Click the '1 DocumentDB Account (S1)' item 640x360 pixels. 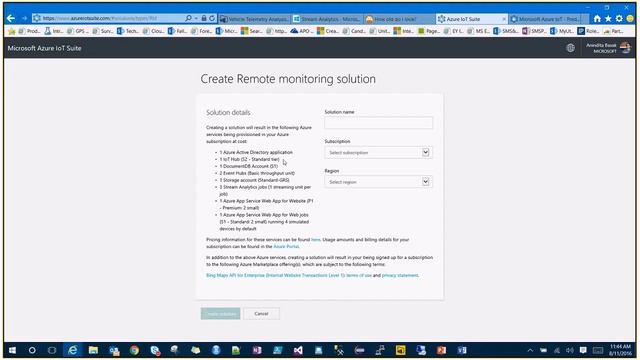(x=249, y=166)
